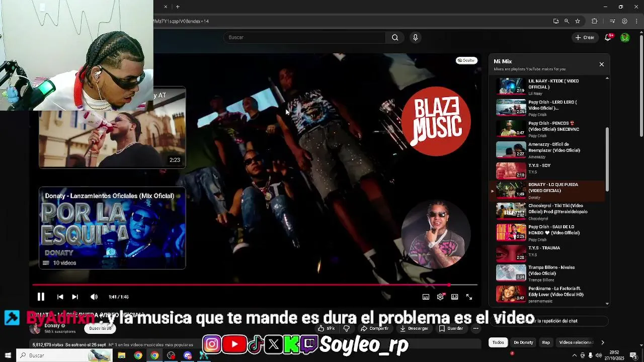Show hidden system tray icons
The width and height of the screenshot is (644, 362).
pos(575,355)
